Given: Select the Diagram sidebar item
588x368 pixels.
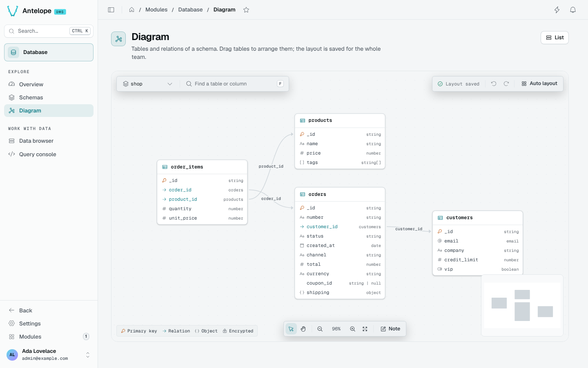Looking at the screenshot, I should click(x=49, y=110).
